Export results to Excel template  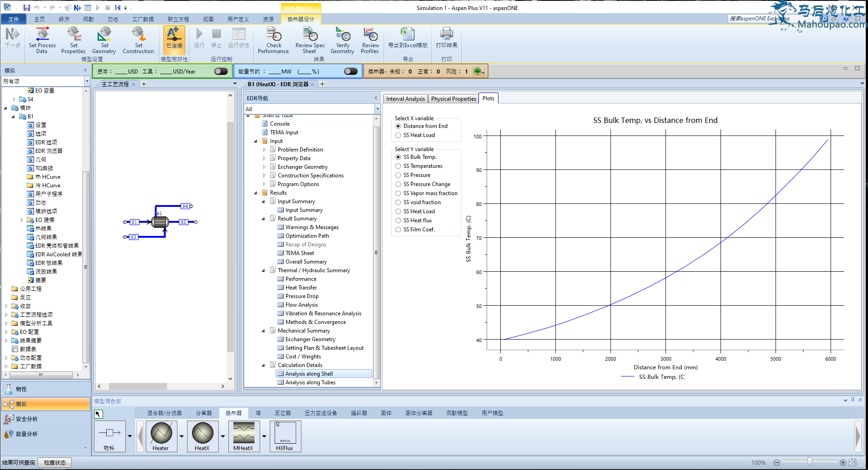(408, 38)
